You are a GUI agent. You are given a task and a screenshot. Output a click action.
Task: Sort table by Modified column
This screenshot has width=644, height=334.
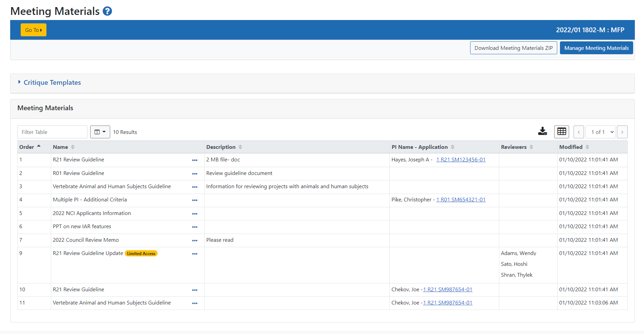587,147
